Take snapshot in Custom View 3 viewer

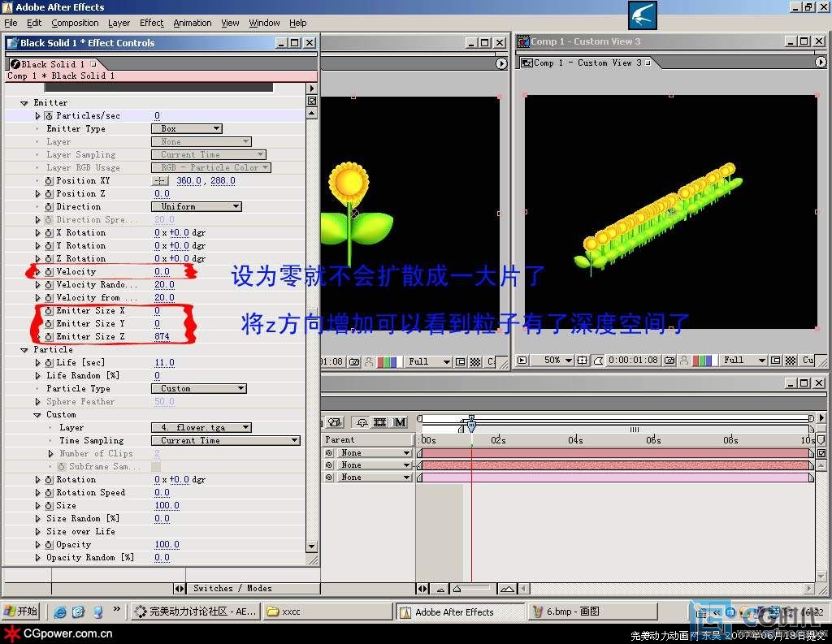click(x=669, y=361)
